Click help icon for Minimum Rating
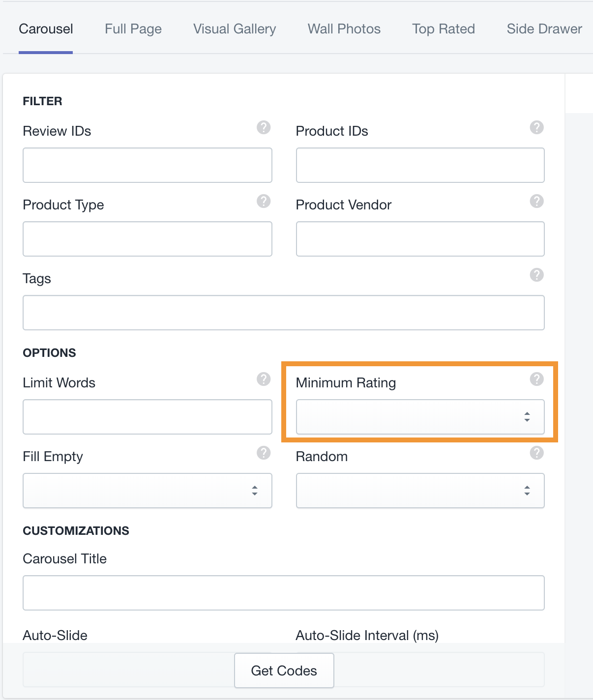The image size is (593, 700). [536, 379]
